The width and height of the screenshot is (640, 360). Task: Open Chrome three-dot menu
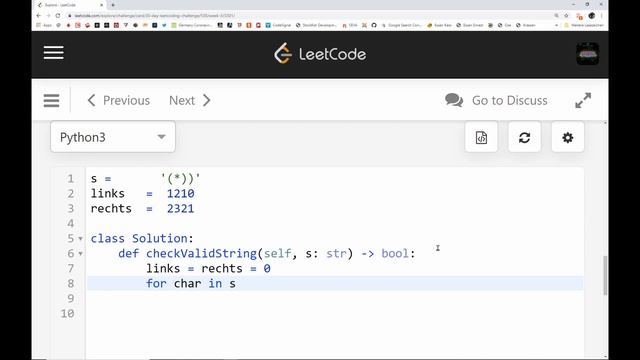pyautogui.click(x=602, y=16)
